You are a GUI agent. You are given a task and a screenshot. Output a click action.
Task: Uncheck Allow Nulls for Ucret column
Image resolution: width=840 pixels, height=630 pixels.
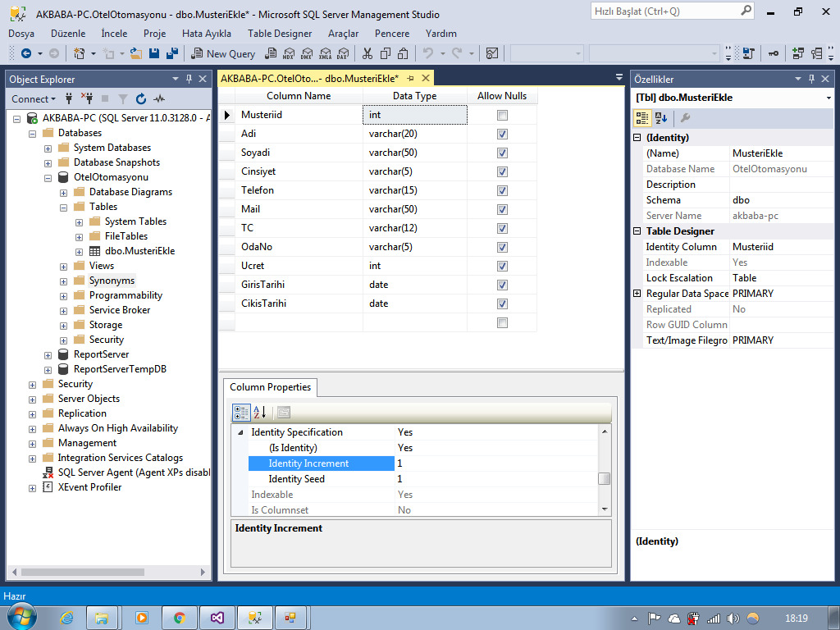point(502,267)
